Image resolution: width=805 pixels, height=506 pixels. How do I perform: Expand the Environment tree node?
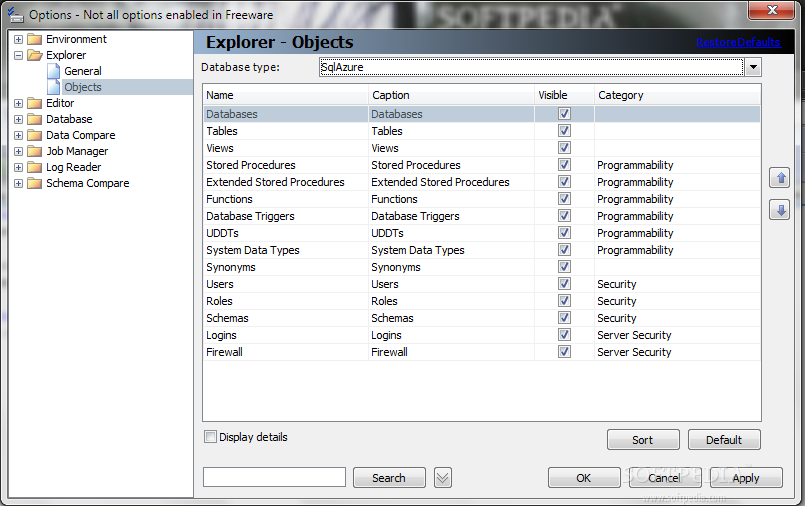tap(18, 40)
